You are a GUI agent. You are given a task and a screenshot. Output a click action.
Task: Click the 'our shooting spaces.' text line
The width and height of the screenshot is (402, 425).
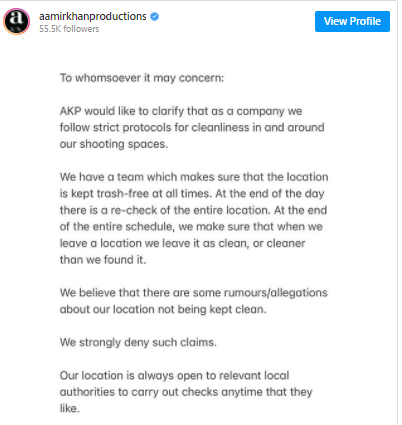(x=114, y=144)
